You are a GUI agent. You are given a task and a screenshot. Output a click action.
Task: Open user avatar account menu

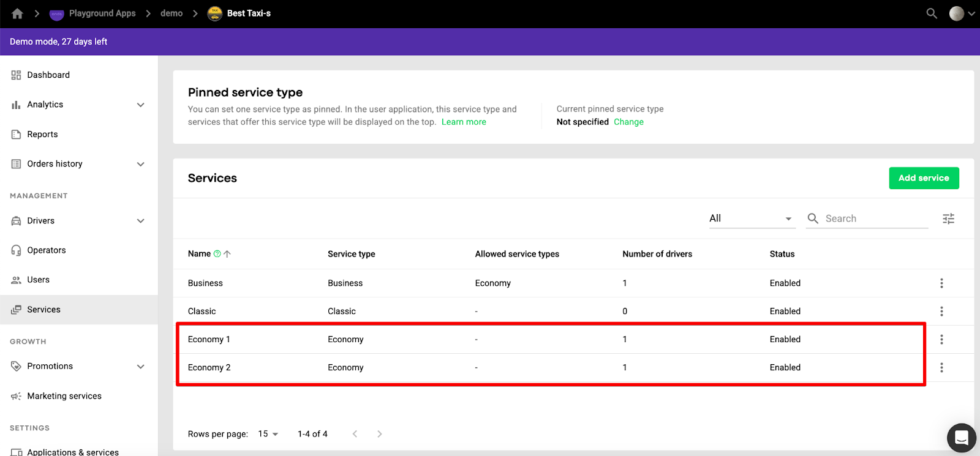coord(961,13)
